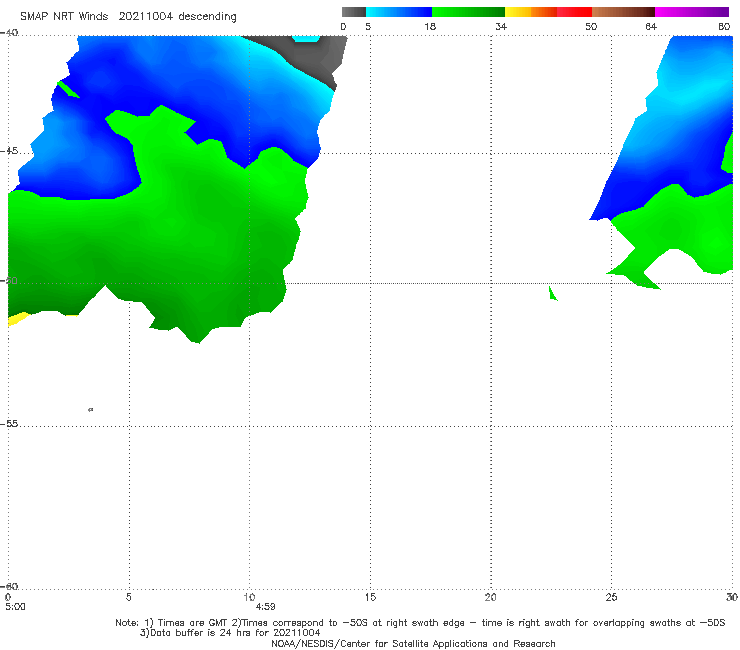The height and width of the screenshot is (650, 740).
Task: Click the colorbar label '64'
Action: (x=651, y=26)
